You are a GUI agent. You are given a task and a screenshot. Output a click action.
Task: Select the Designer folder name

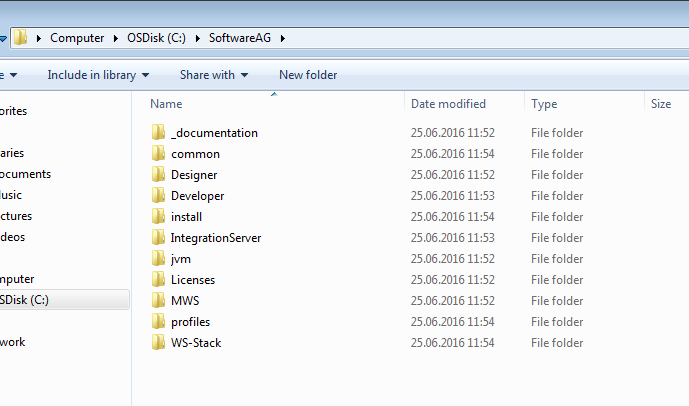(x=194, y=175)
